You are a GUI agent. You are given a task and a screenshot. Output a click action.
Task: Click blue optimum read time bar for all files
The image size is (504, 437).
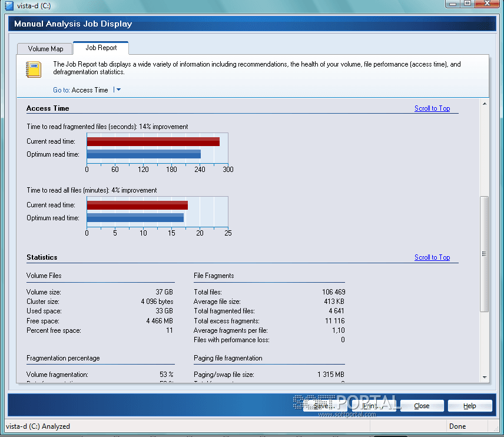point(135,218)
